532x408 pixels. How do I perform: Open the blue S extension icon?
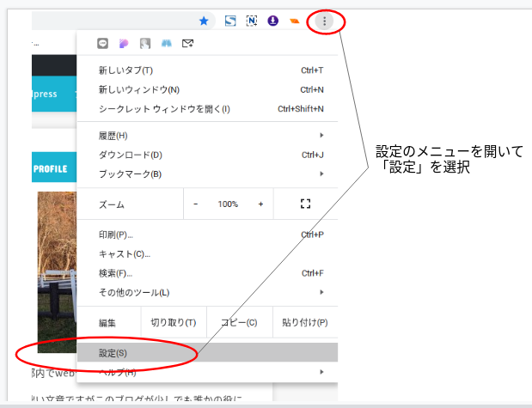pyautogui.click(x=230, y=21)
